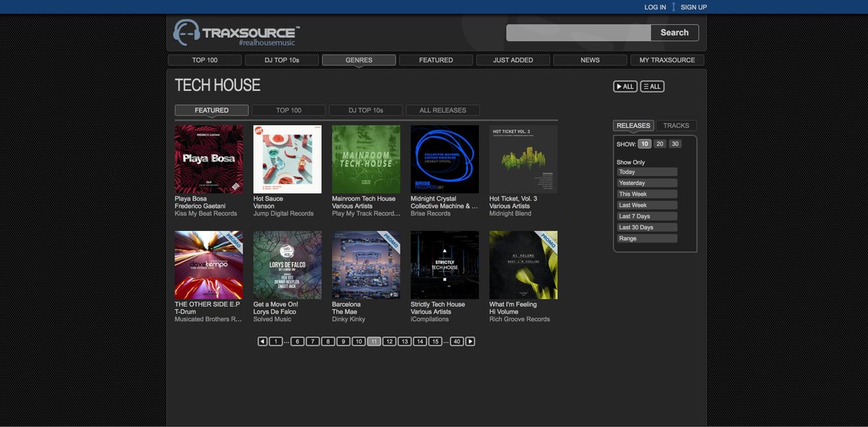Image resolution: width=868 pixels, height=427 pixels.
Task: Select the ALL RELEASES tab
Action: tap(443, 110)
